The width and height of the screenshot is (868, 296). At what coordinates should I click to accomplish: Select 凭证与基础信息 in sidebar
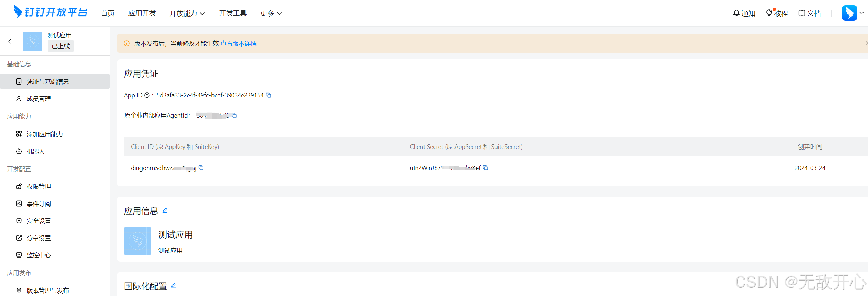[55, 81]
